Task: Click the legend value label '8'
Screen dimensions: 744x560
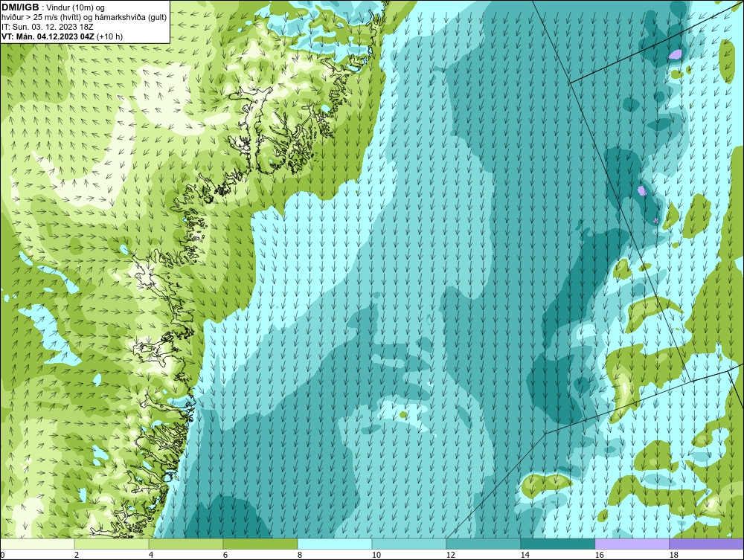Action: 299,555
